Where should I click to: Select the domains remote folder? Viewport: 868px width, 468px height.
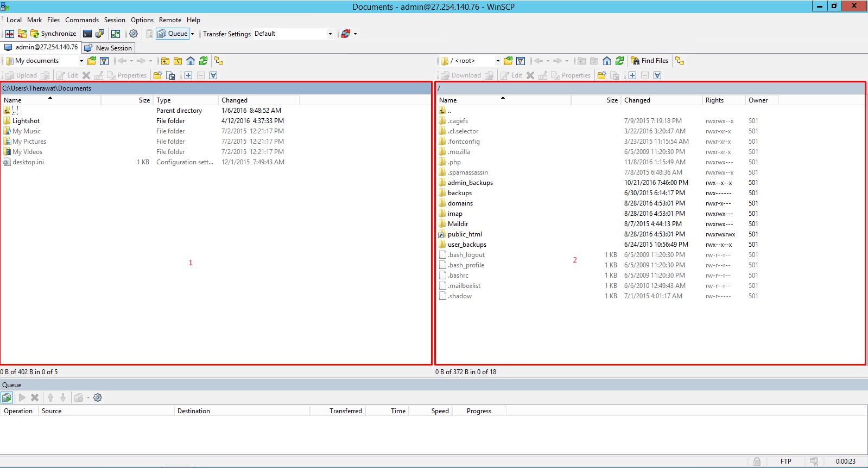(x=460, y=203)
